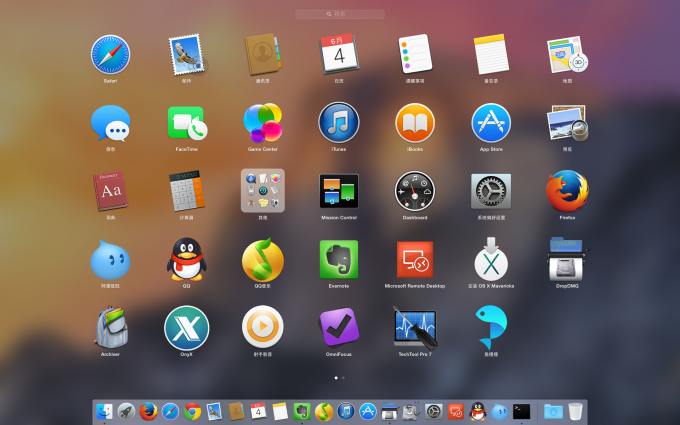
Task: Launch Terminal from the Dock
Action: [521, 411]
